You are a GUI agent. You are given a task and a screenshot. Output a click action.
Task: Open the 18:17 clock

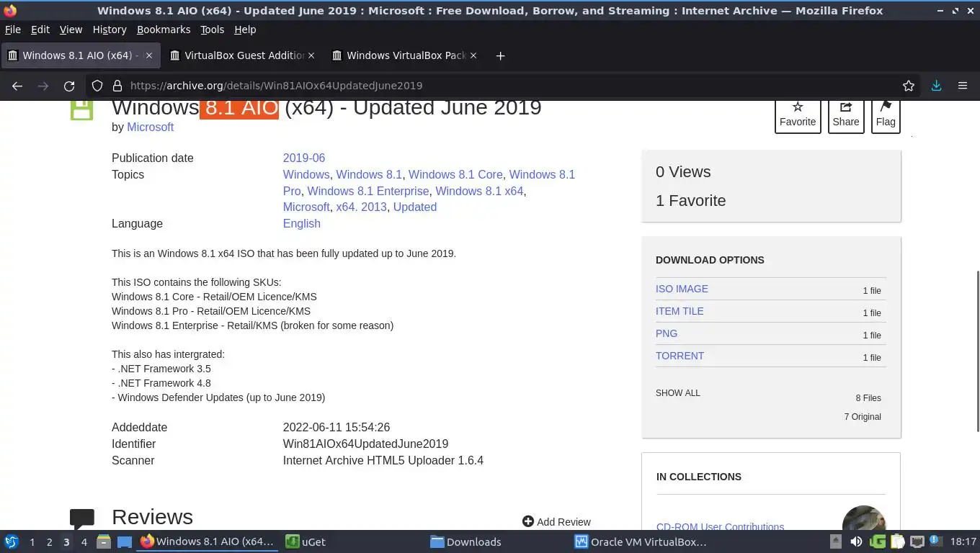tap(963, 542)
